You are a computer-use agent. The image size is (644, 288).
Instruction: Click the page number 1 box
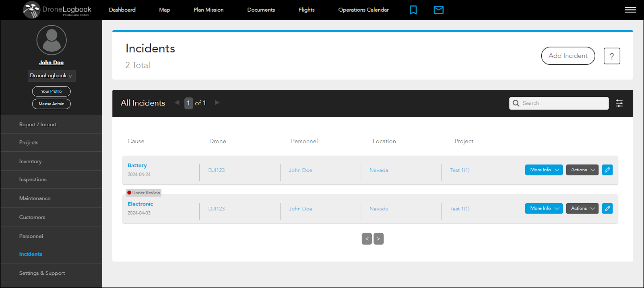[x=188, y=103]
